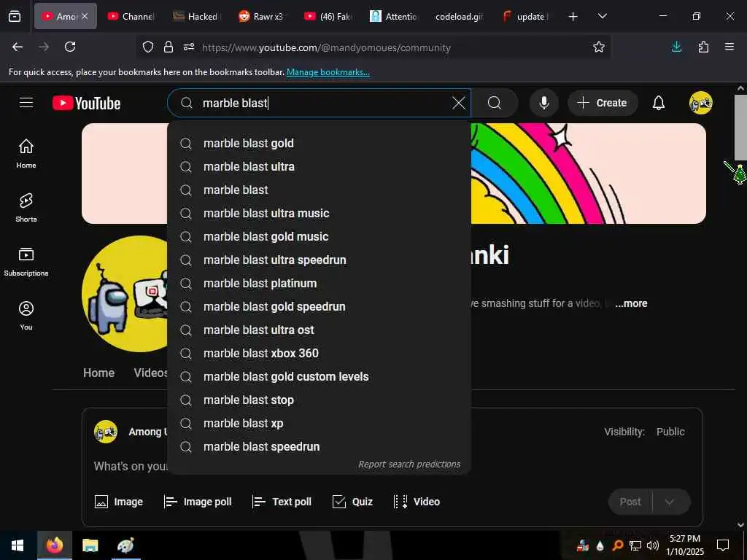This screenshot has width=747, height=560.
Task: Open the Post options dropdown arrow
Action: (x=670, y=502)
